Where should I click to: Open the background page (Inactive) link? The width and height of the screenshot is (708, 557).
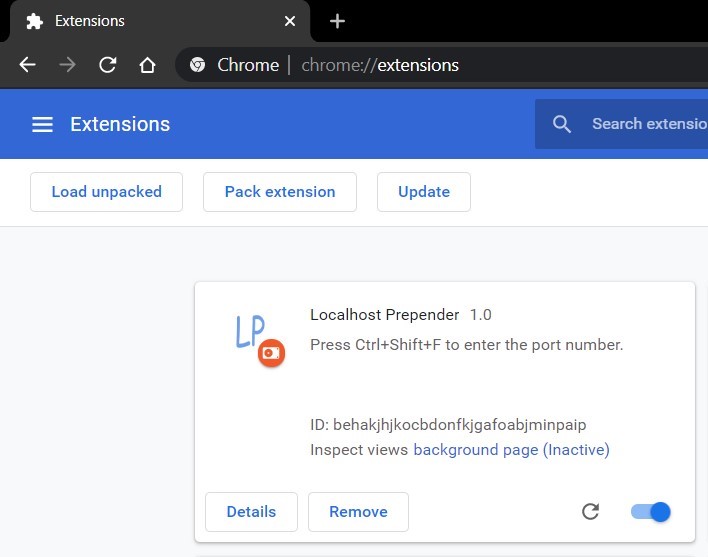pyautogui.click(x=511, y=450)
